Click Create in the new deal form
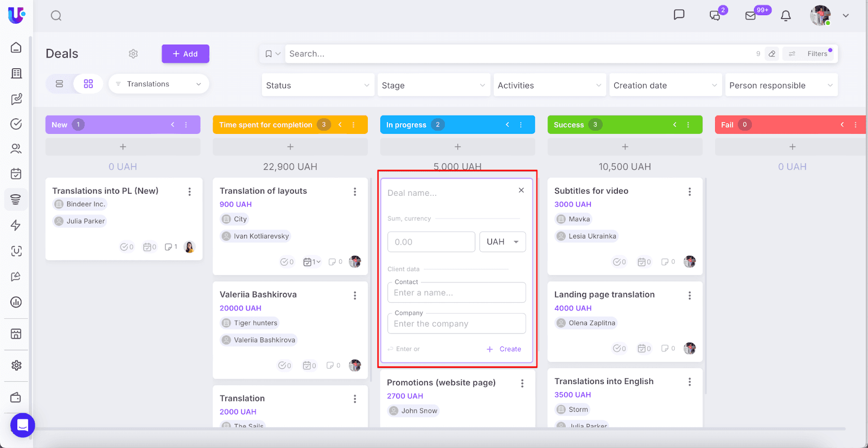 [504, 349]
